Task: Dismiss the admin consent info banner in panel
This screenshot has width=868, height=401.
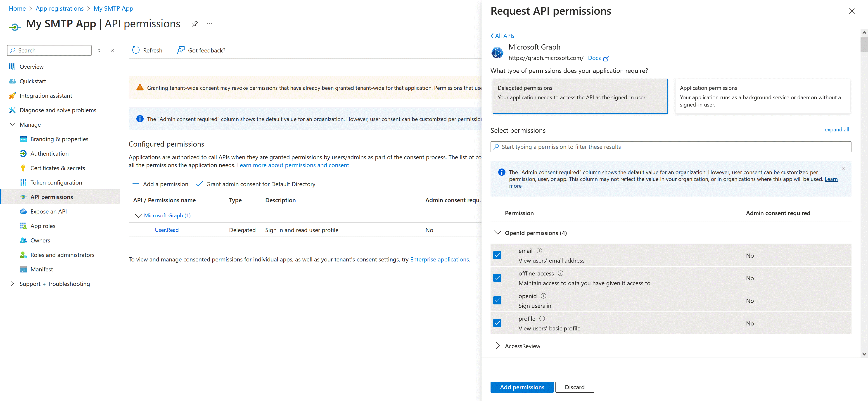Action: [843, 168]
